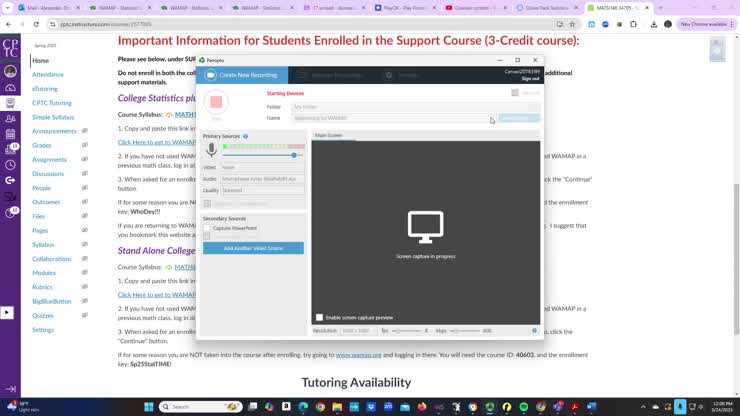Open Course Settings link
Viewport: 740px width, 416px height.
click(43, 330)
